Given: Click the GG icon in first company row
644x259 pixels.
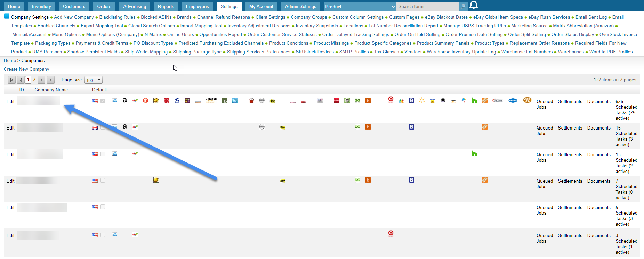Looking at the screenshot, I should tap(357, 100).
